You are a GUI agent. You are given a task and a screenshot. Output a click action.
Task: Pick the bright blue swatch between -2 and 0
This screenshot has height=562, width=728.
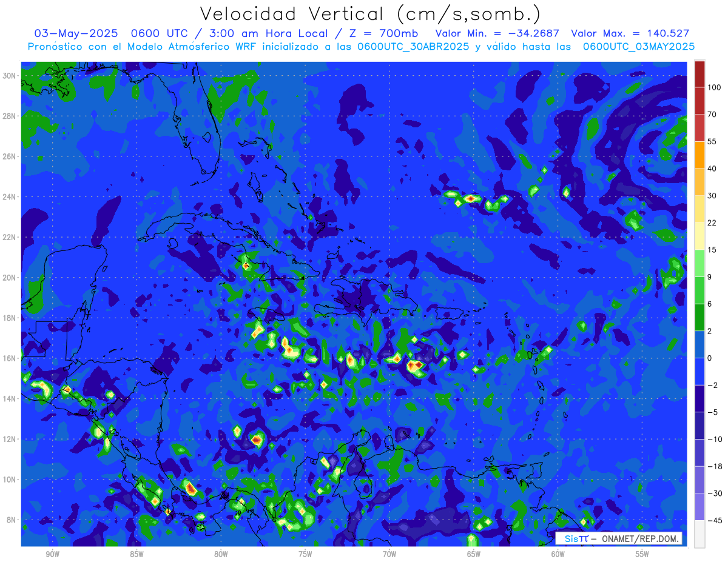(x=699, y=371)
